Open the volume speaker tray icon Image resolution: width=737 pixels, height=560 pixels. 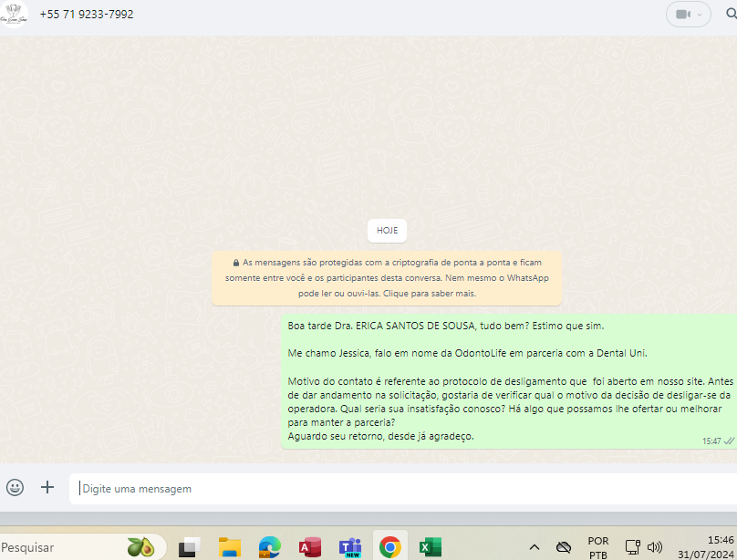coord(655,547)
